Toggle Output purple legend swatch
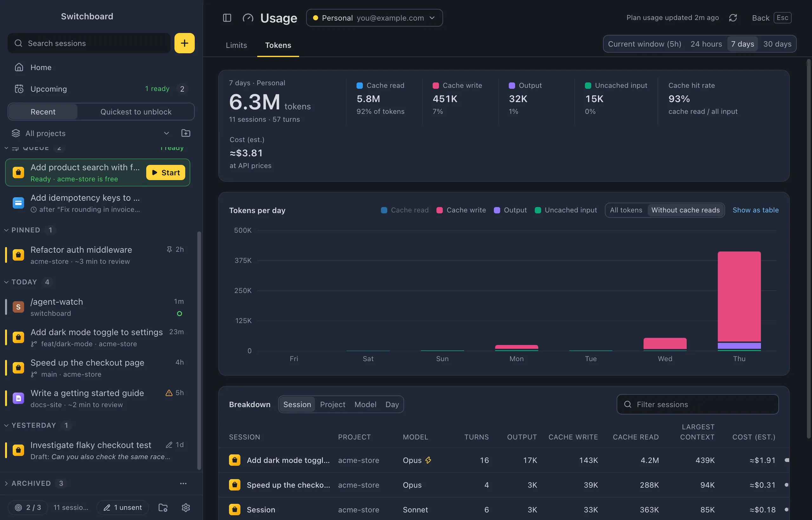Viewport: 812px width, 520px height. tap(496, 210)
